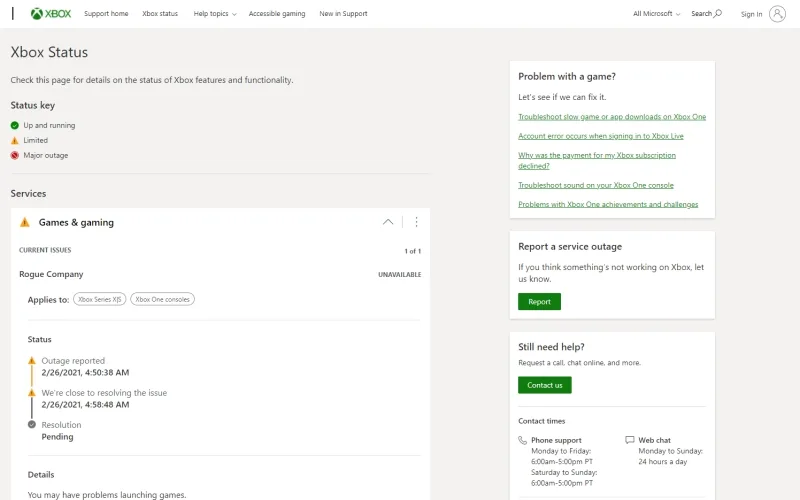Click the 2/26/2021, 4:58:48 AM timestamp
Screen dimensions: 800x500
[x=85, y=405]
